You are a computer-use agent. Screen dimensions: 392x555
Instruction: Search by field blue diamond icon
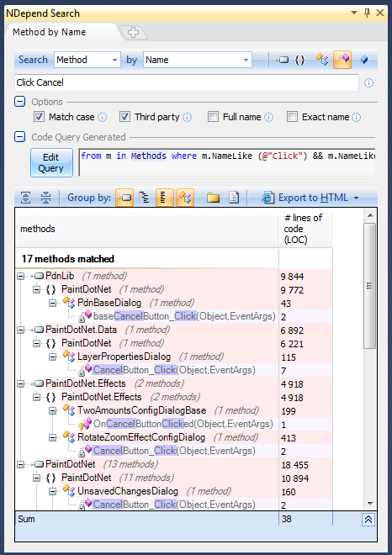pyautogui.click(x=364, y=60)
